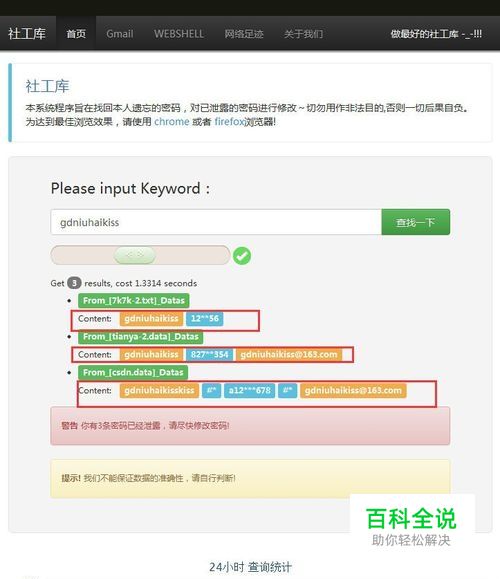Viewport: 500px width, 579px height.
Task: Click the gdniuhaikiss tag in the 7k7k result
Action: (151, 318)
